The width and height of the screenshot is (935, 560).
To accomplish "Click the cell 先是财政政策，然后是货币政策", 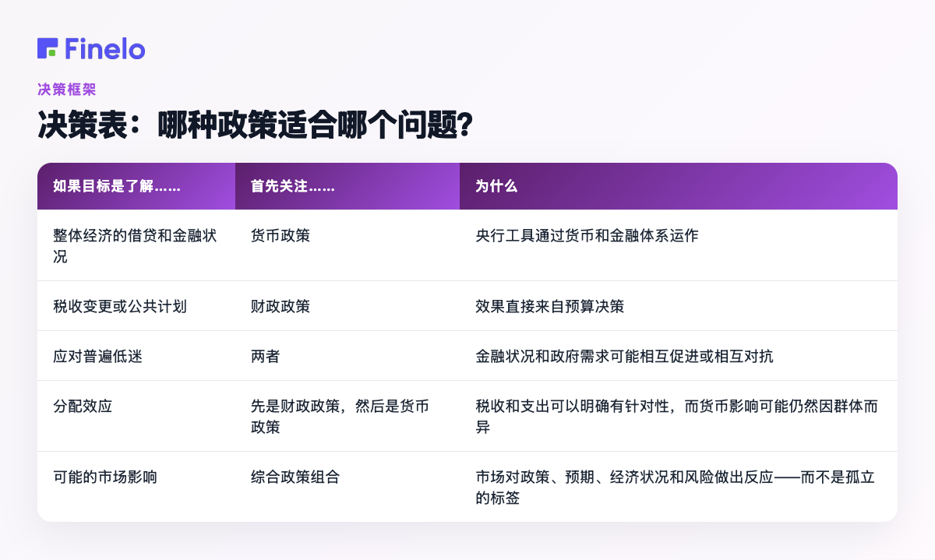I will click(348, 416).
